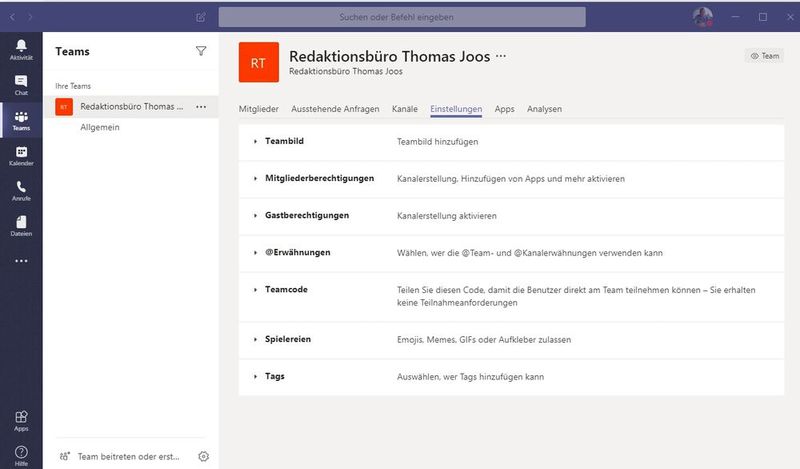The image size is (800, 469).
Task: Open the team management gear icon
Action: click(204, 456)
